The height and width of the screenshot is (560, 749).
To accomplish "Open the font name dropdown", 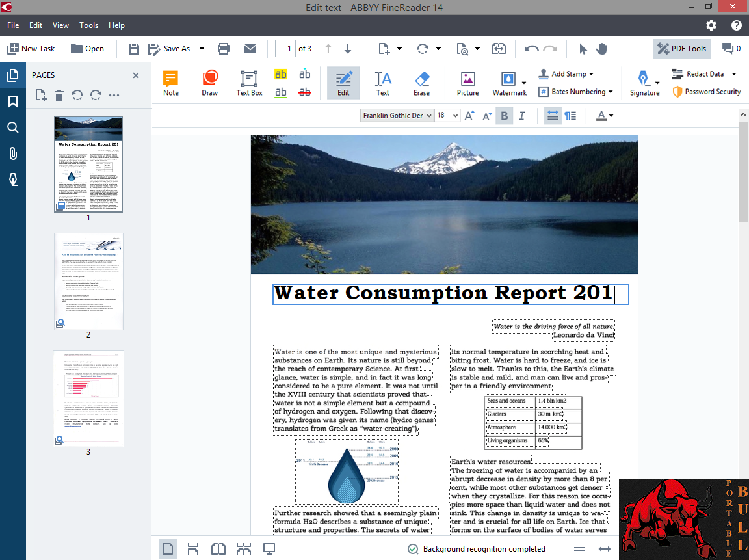I will (x=397, y=116).
